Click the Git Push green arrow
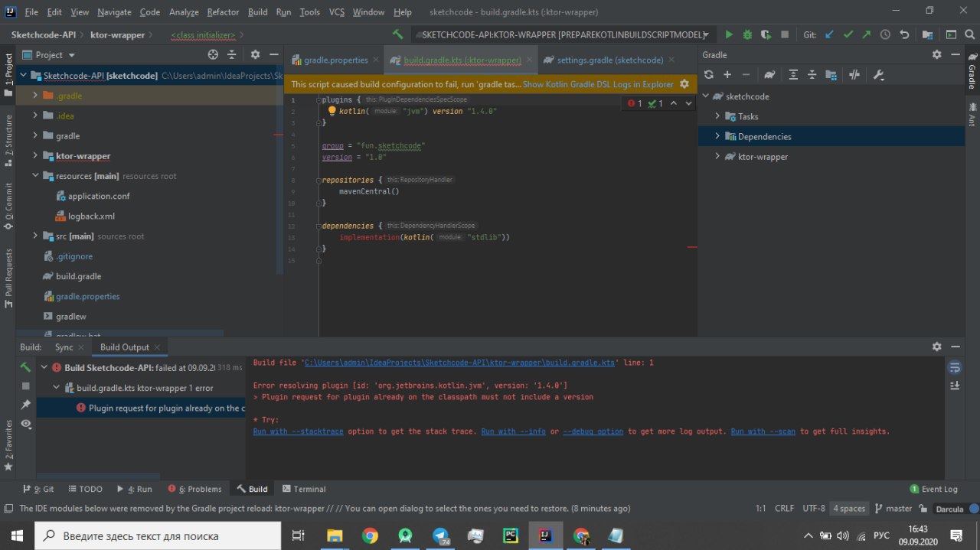The height and width of the screenshot is (550, 980). pyautogui.click(x=867, y=34)
